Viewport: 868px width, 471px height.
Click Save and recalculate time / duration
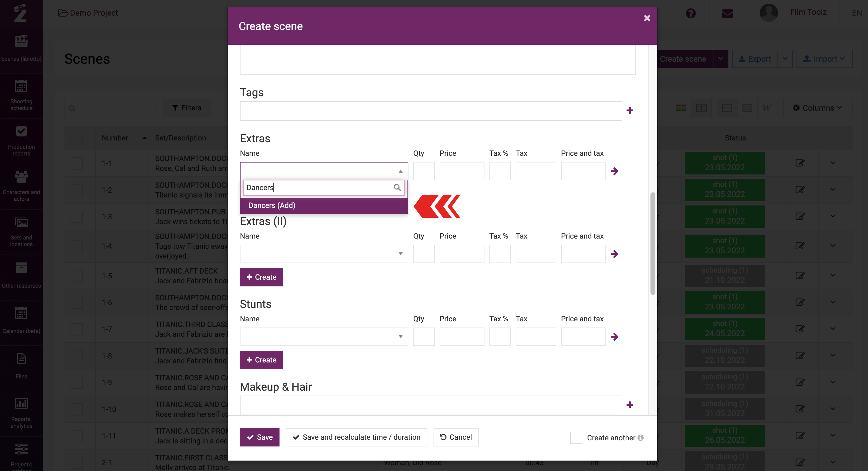click(356, 437)
